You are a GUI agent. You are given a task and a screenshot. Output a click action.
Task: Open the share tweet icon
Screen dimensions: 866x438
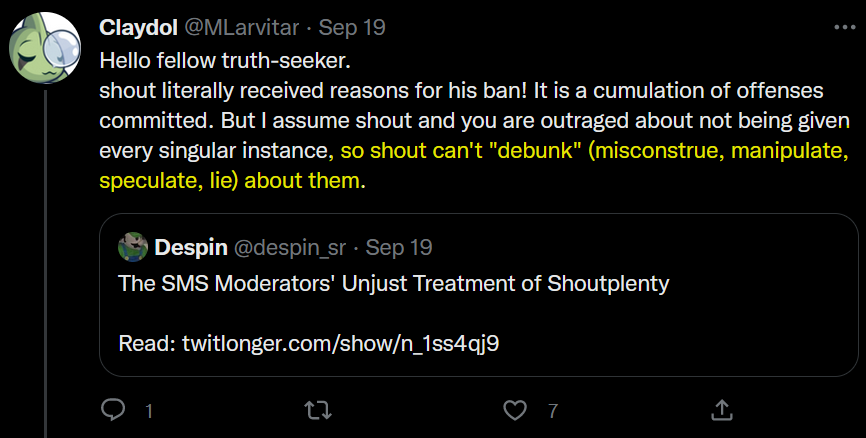721,410
